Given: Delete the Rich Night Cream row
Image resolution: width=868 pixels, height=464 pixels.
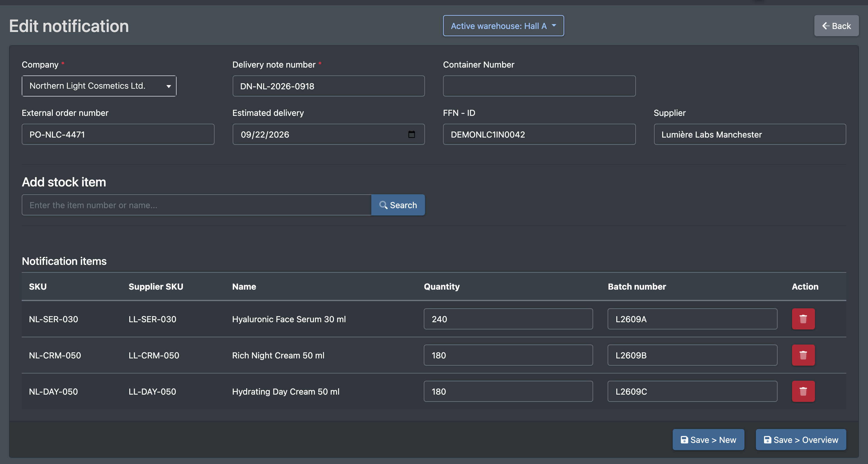Looking at the screenshot, I should 803,355.
